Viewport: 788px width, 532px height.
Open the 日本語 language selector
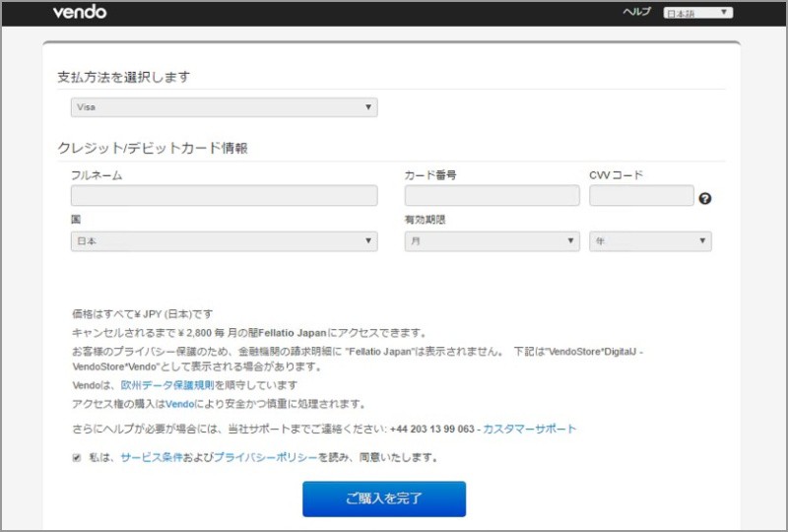[x=697, y=13]
